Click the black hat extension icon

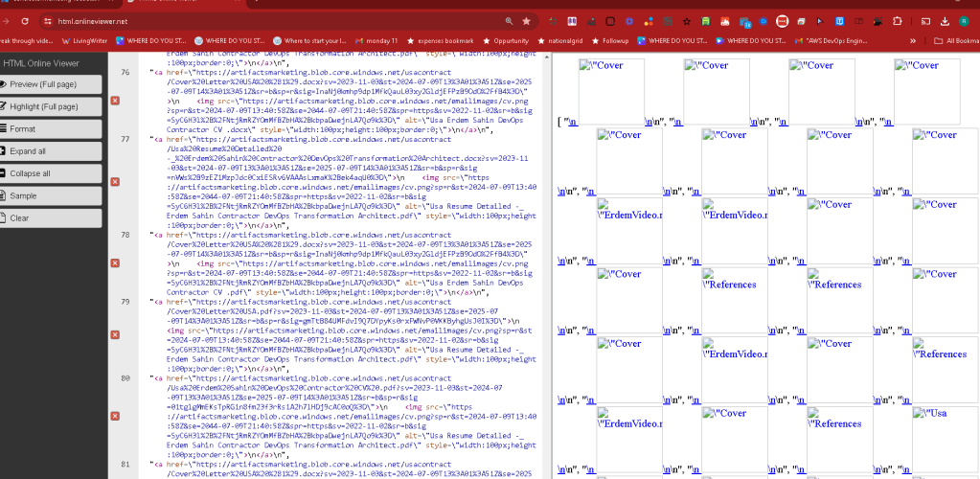(877, 21)
